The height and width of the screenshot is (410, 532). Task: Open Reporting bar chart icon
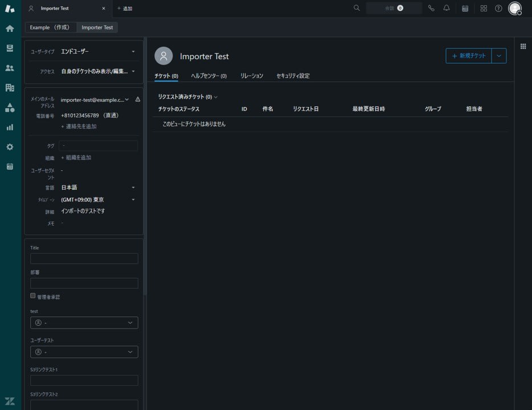click(x=10, y=127)
